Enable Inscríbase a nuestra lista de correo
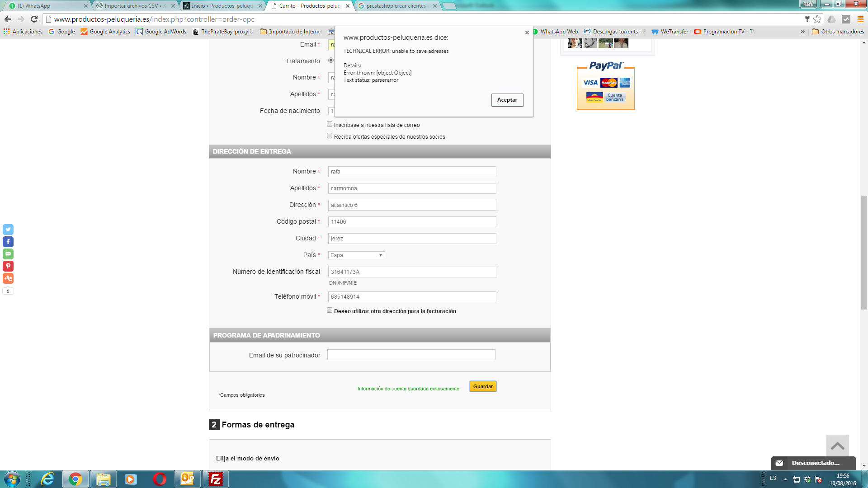The width and height of the screenshot is (868, 488). tap(330, 124)
